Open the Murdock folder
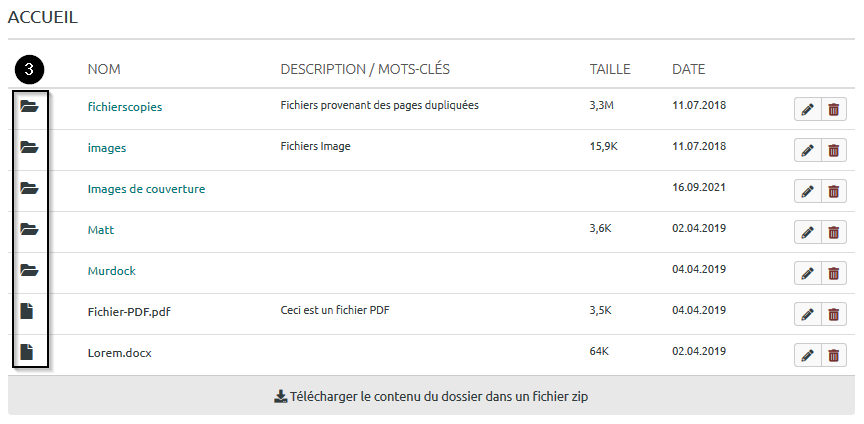 click(111, 271)
